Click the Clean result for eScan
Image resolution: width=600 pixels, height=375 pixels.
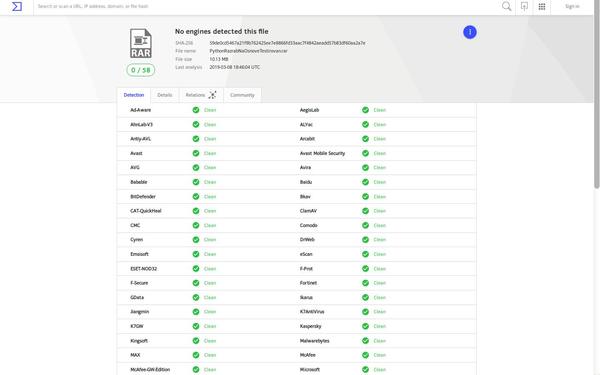tap(379, 254)
